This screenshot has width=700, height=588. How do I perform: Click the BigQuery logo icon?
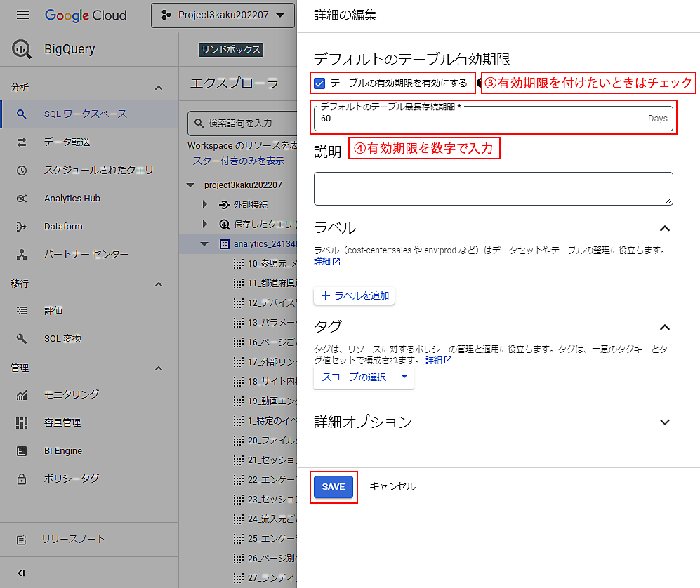22,49
